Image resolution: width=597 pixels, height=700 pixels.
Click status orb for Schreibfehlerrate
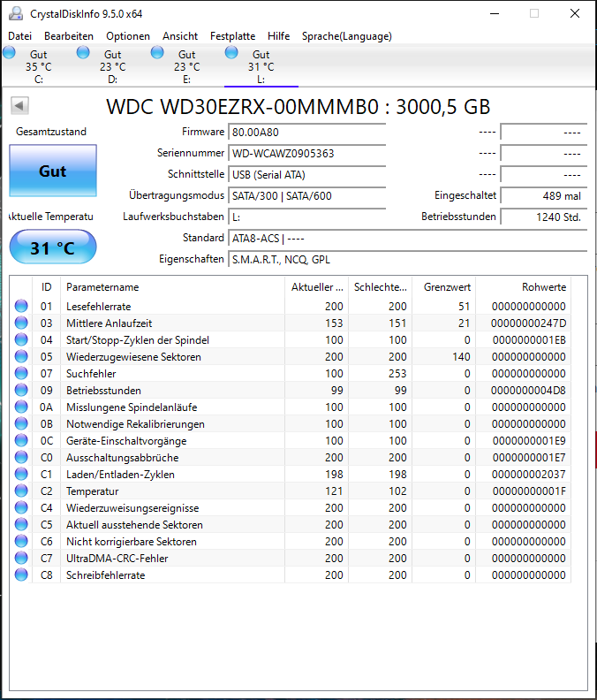pos(21,575)
